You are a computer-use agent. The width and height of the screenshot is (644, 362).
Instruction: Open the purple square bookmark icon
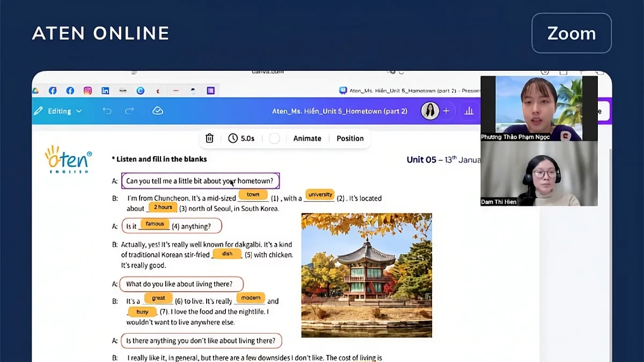(211, 91)
